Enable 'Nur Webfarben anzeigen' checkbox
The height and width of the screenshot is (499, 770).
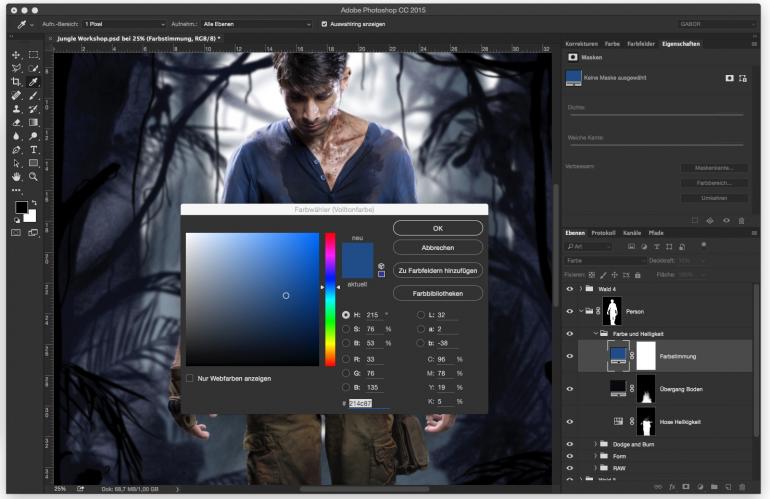pyautogui.click(x=190, y=378)
